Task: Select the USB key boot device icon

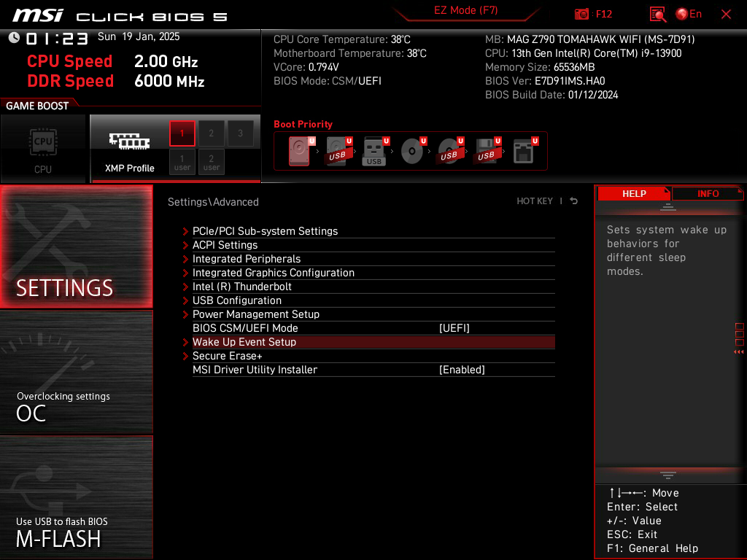Action: [376, 151]
